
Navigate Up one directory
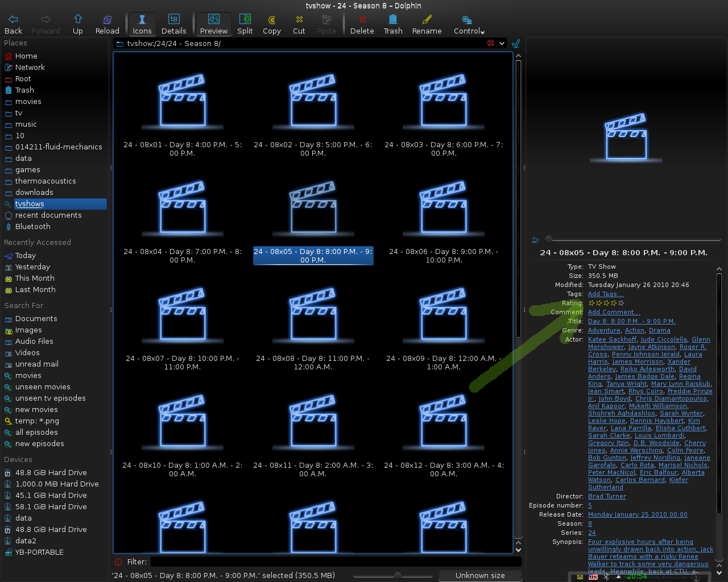[x=78, y=24]
